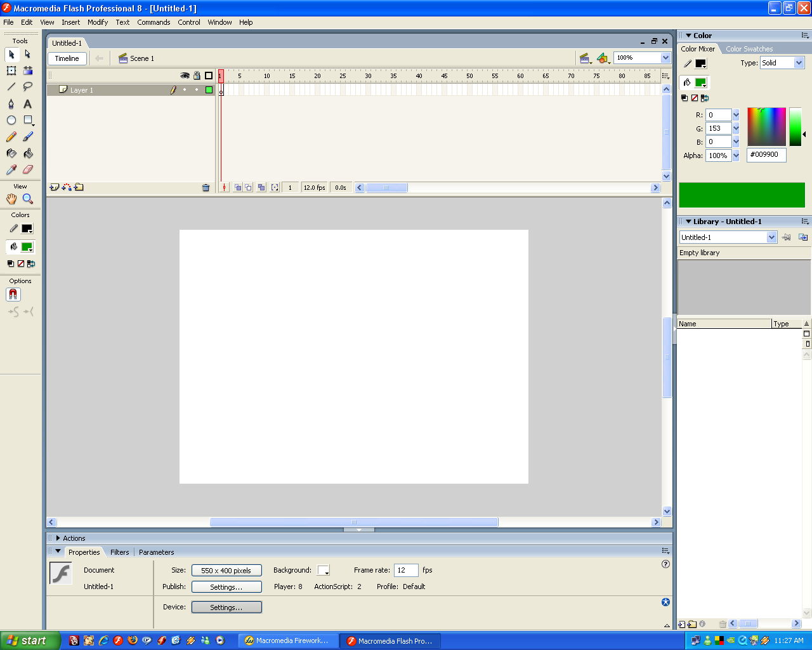This screenshot has width=812, height=650.
Task: Open Publish Settings
Action: 226,587
